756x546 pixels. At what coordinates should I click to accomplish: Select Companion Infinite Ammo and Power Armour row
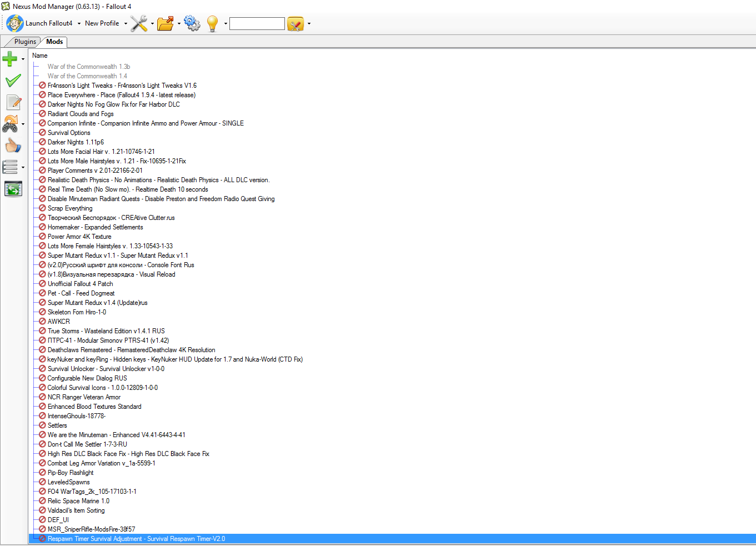point(146,123)
